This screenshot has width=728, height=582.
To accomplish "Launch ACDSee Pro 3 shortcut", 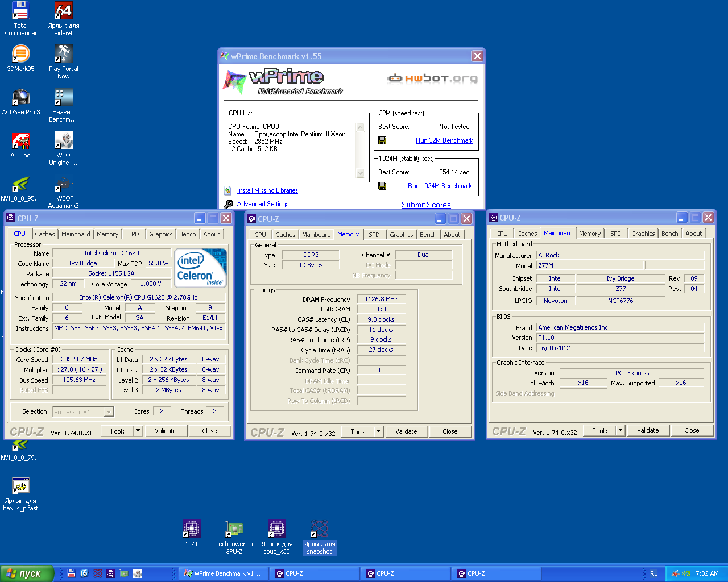I will click(21, 102).
